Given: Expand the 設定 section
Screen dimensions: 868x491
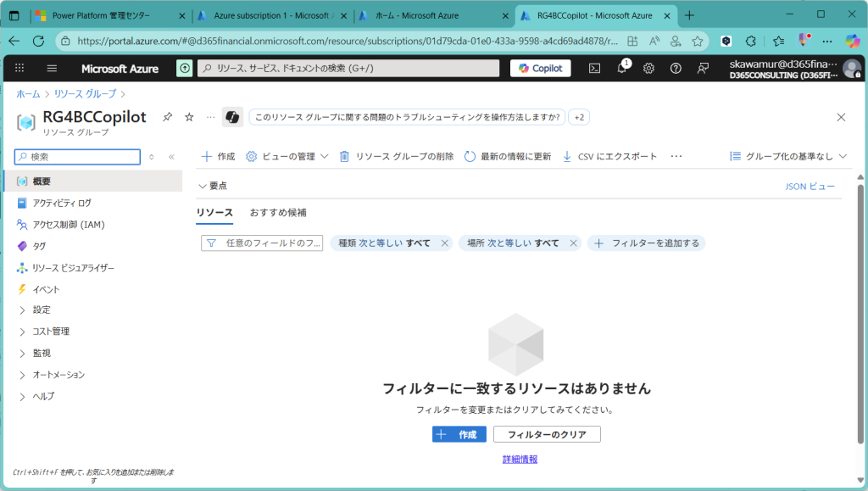Looking at the screenshot, I should click(22, 310).
